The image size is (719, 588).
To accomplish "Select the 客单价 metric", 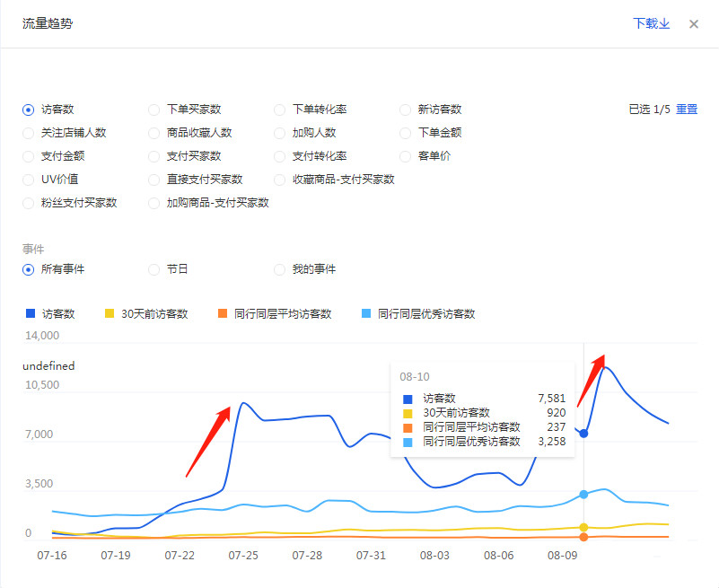I will (x=405, y=156).
